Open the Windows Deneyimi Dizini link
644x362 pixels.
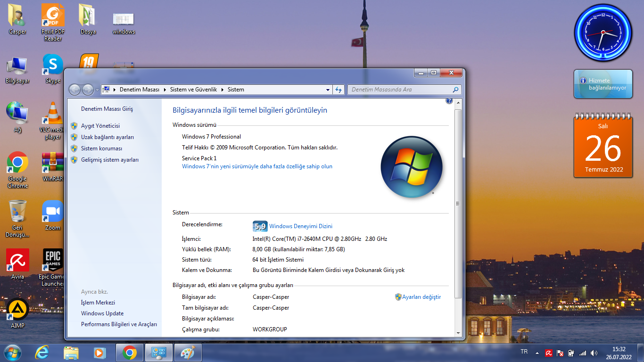click(301, 226)
